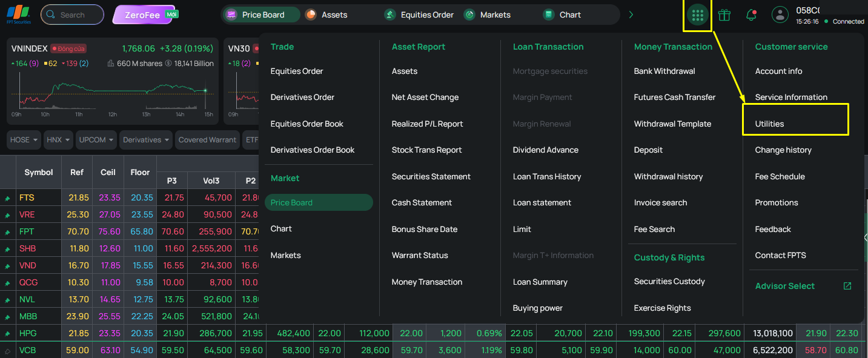868x358 pixels.
Task: Open Equities Order Book menu item
Action: click(306, 124)
